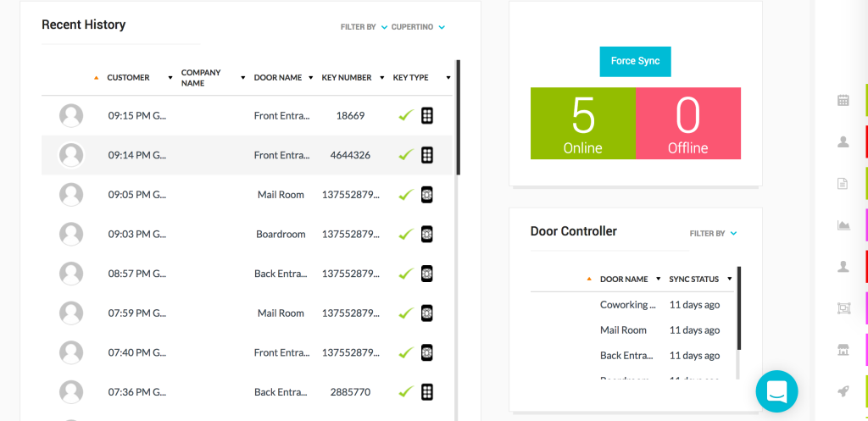The width and height of the screenshot is (868, 421).
Task: Click the Door Controller list scrollbar
Action: click(739, 307)
